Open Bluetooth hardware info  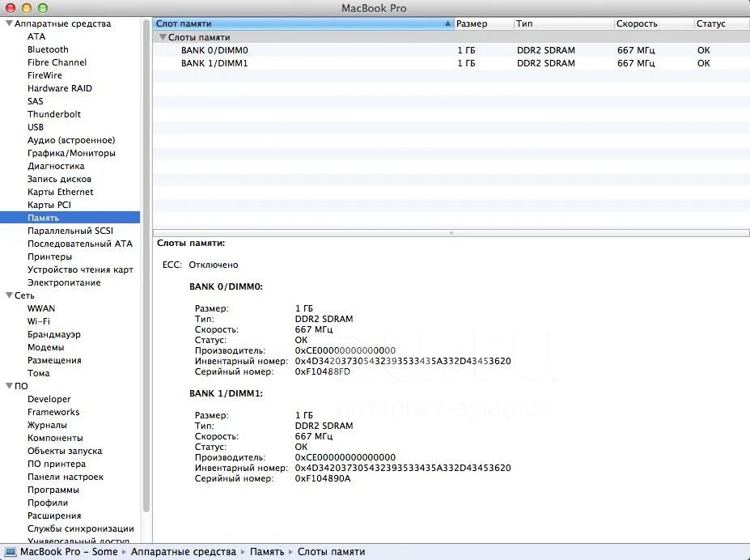pos(48,49)
